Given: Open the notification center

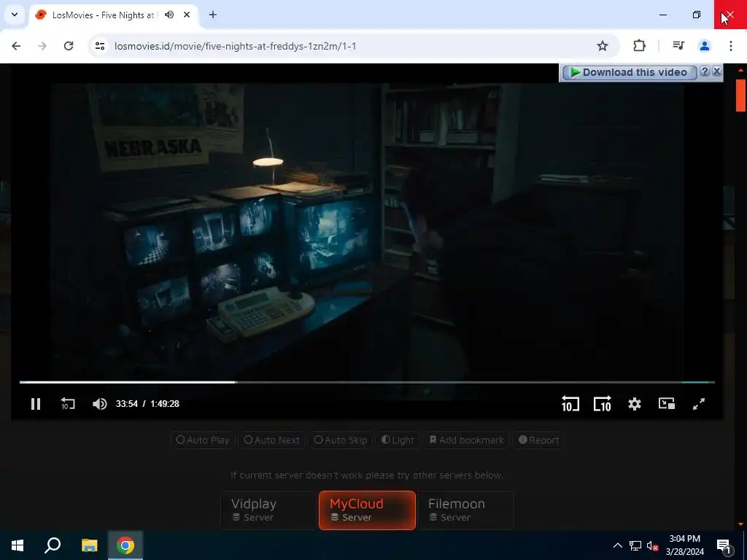Looking at the screenshot, I should click(723, 545).
